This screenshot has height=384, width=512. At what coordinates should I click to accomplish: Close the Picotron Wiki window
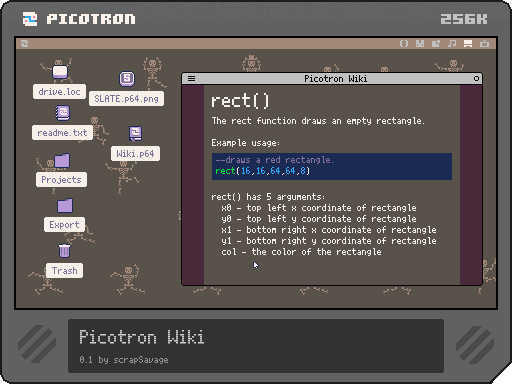(476, 79)
